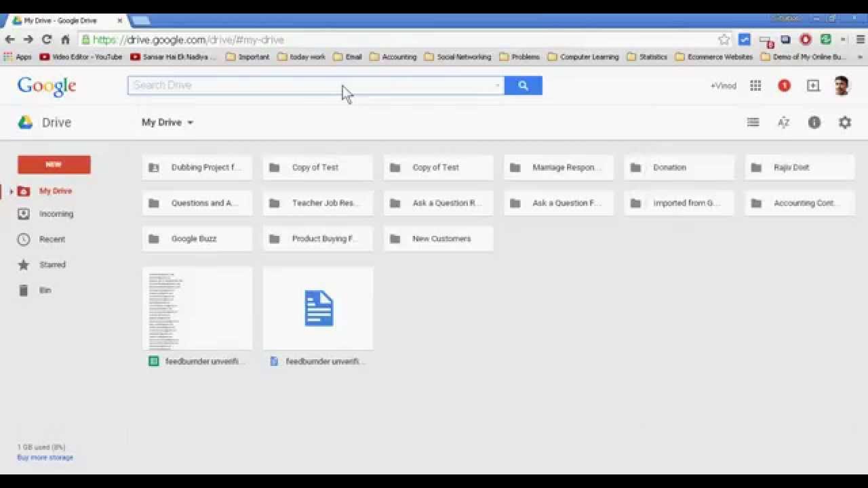The image size is (868, 488).
Task: Open the AZ sort options
Action: click(x=783, y=122)
